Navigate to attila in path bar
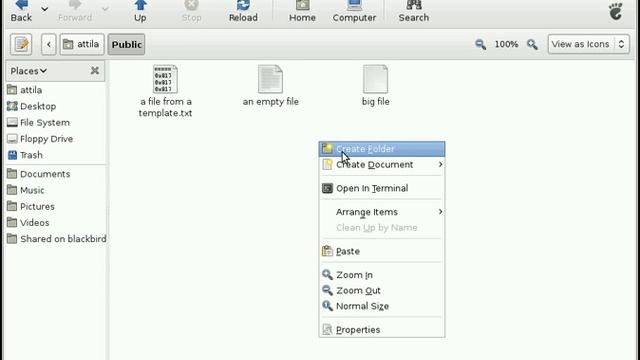Screen dimensions: 640x360 click(82, 44)
